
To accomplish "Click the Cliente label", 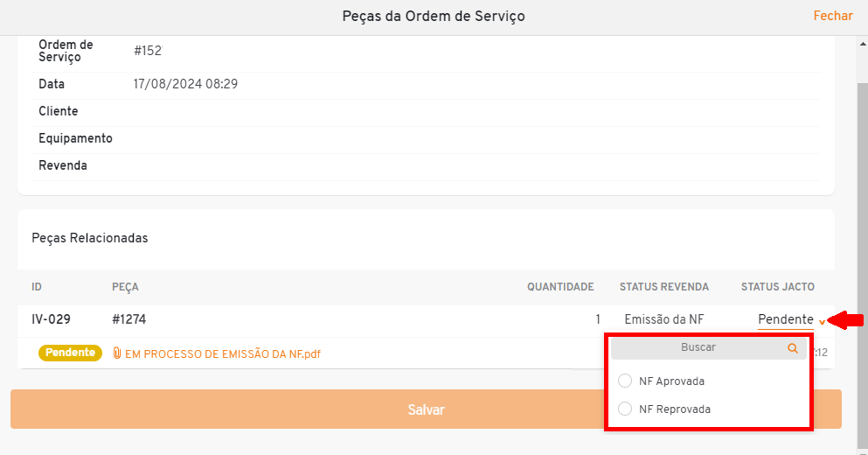I will pyautogui.click(x=58, y=111).
